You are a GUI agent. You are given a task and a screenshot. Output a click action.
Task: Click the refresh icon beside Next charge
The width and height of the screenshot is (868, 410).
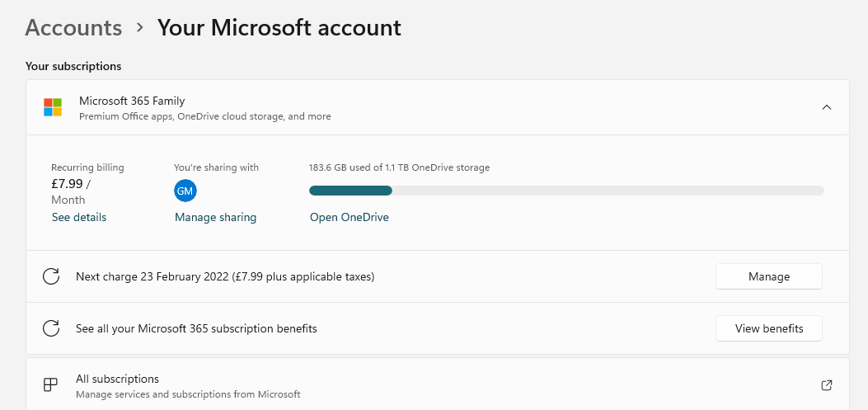(51, 276)
